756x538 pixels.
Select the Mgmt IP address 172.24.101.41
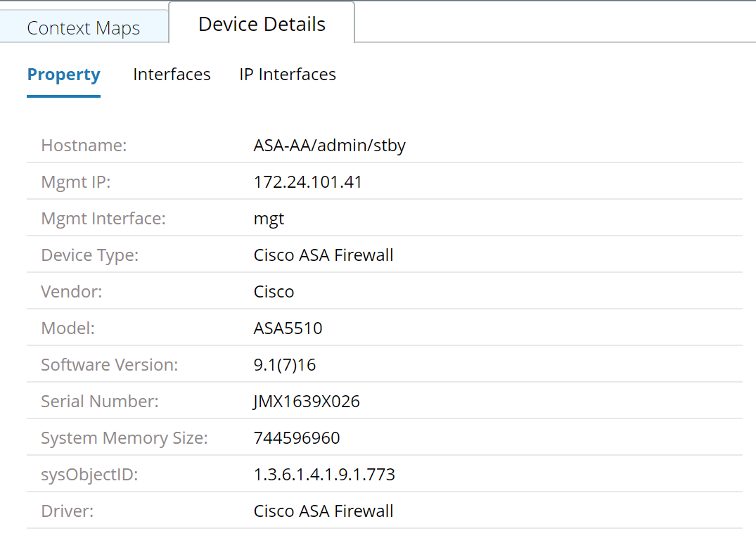pos(308,181)
